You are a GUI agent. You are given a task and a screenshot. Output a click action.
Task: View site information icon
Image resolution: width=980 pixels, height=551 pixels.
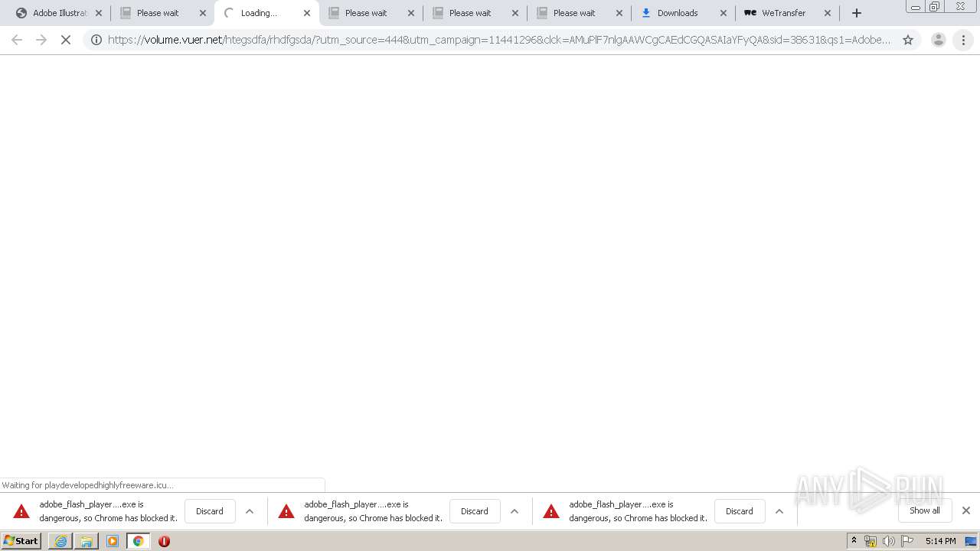click(96, 40)
